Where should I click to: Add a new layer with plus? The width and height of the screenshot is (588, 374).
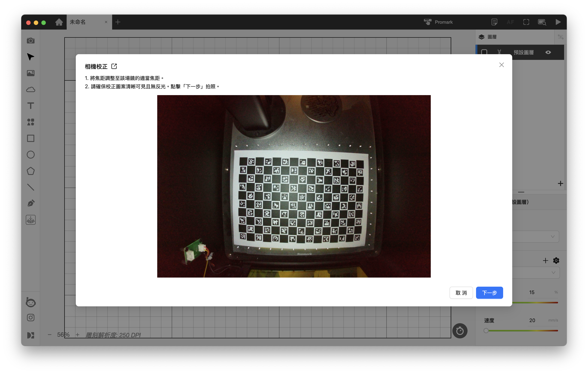coord(560,183)
